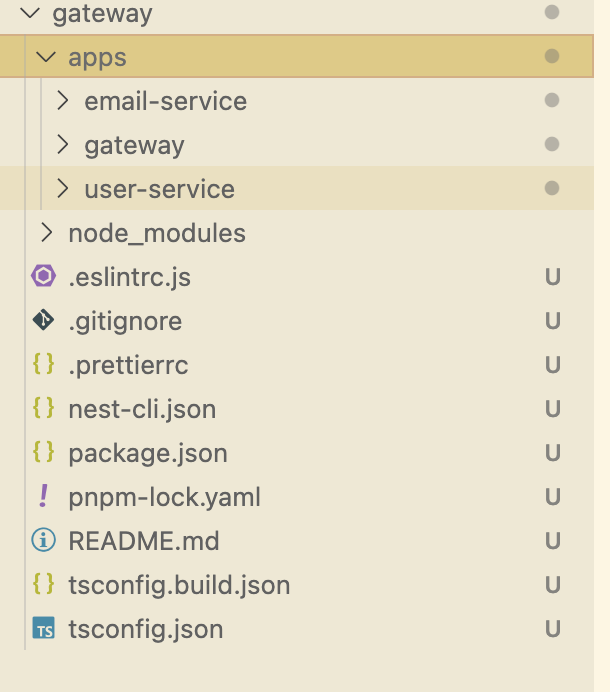Click the TS icon next to tsconfig.json
The image size is (610, 692).
coord(43,629)
